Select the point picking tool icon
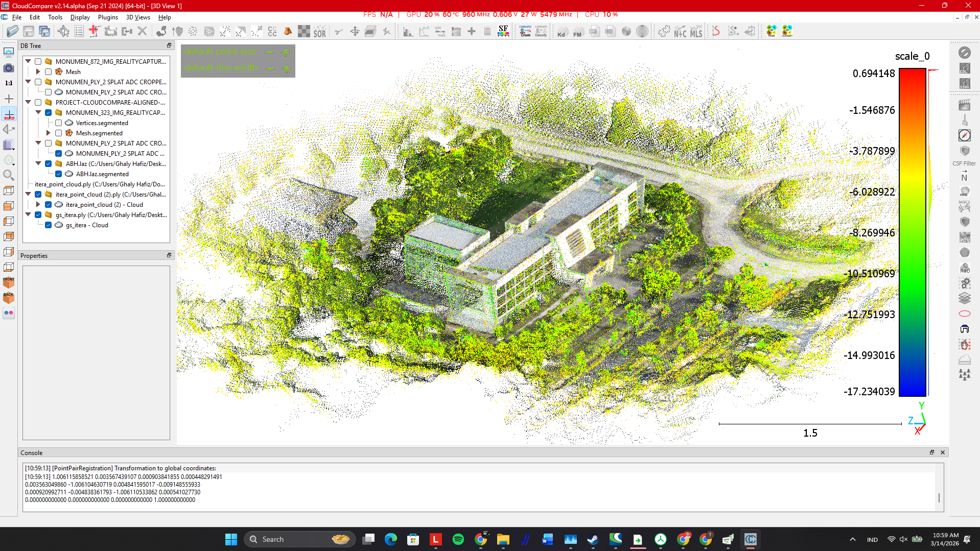 [63, 32]
